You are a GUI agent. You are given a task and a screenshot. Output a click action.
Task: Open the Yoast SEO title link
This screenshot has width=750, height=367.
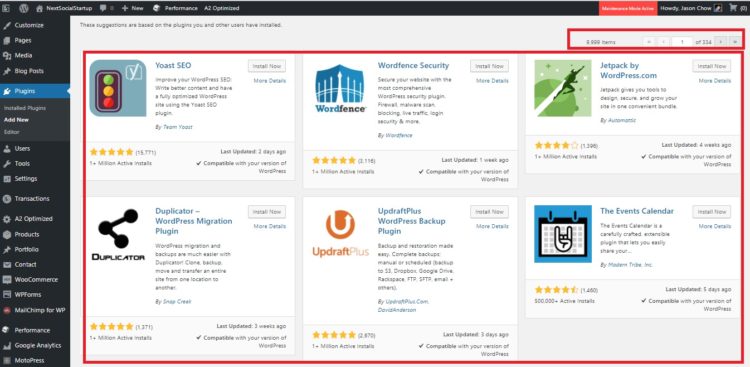[x=173, y=66]
